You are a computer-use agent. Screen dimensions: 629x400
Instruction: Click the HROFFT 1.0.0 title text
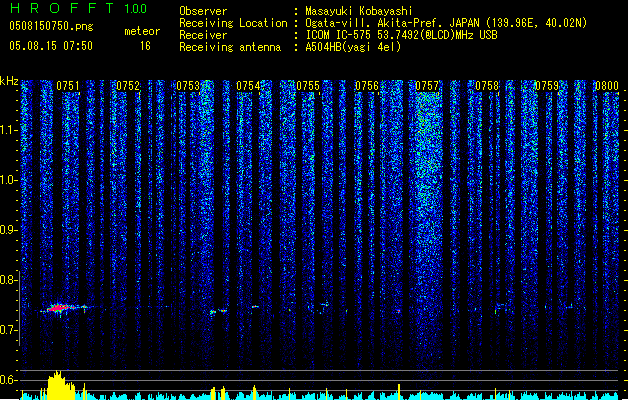[x=78, y=8]
